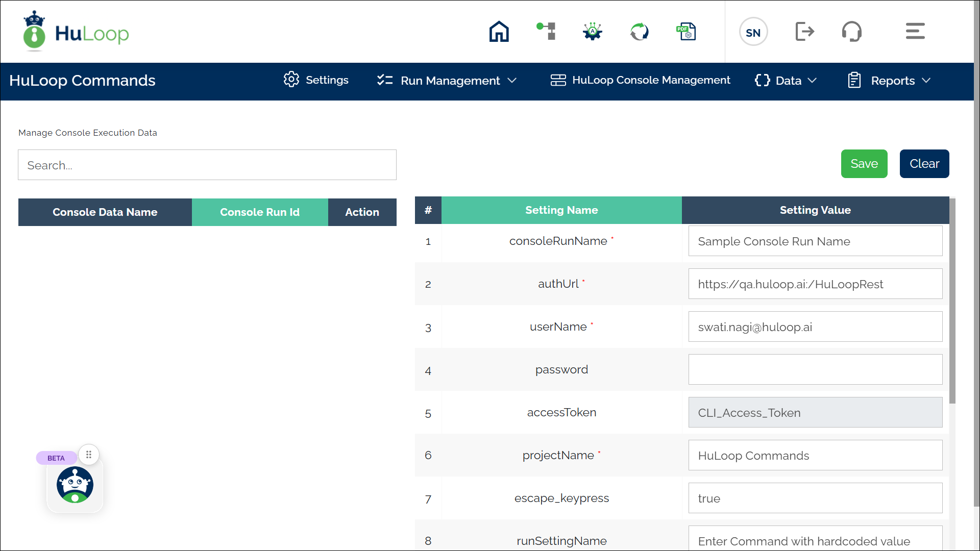
Task: Click the password value input field
Action: point(815,369)
